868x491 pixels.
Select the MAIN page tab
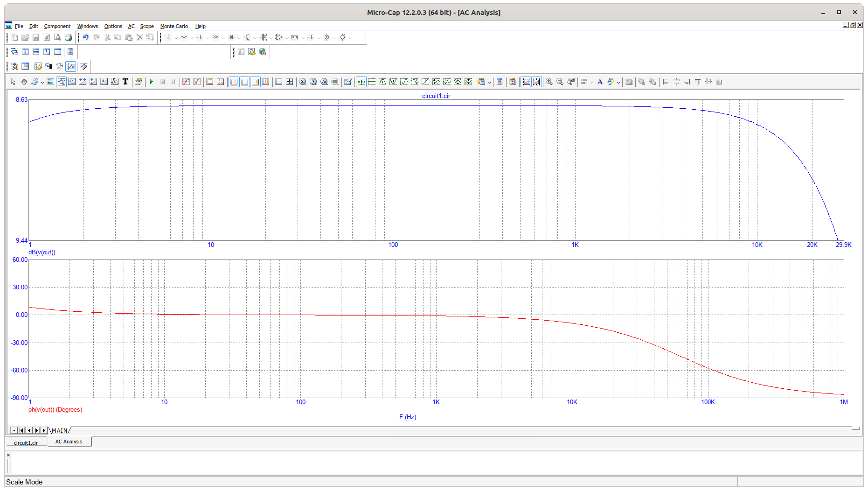[x=59, y=430]
